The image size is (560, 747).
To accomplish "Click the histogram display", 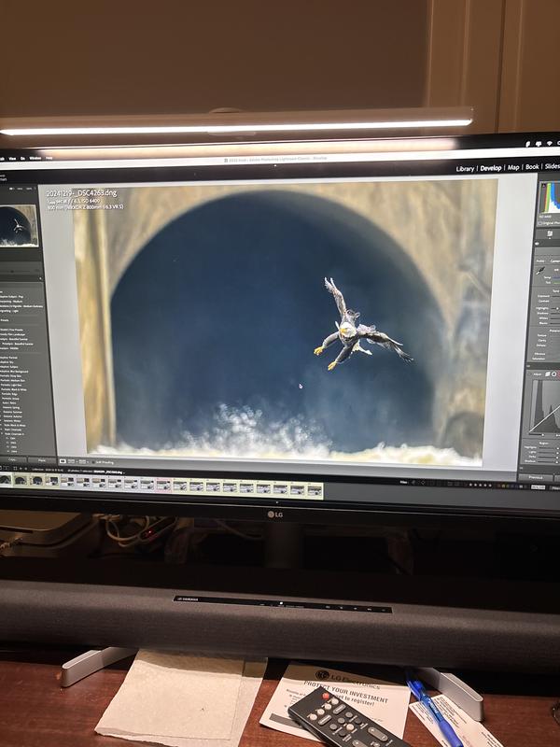I will [x=551, y=197].
